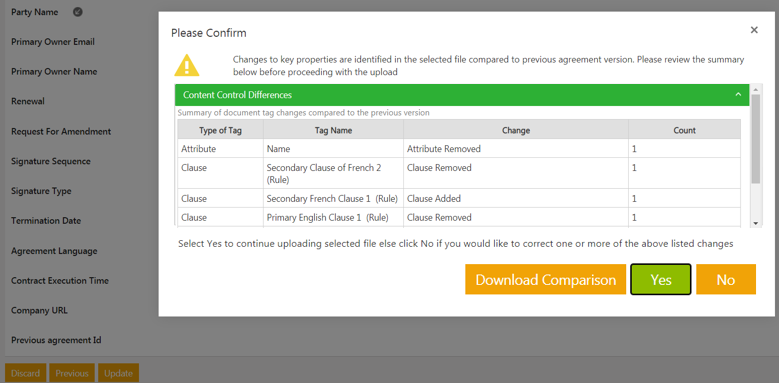Select the Secondary French Clause 1 row
Image resolution: width=779 pixels, height=383 pixels.
(460, 199)
